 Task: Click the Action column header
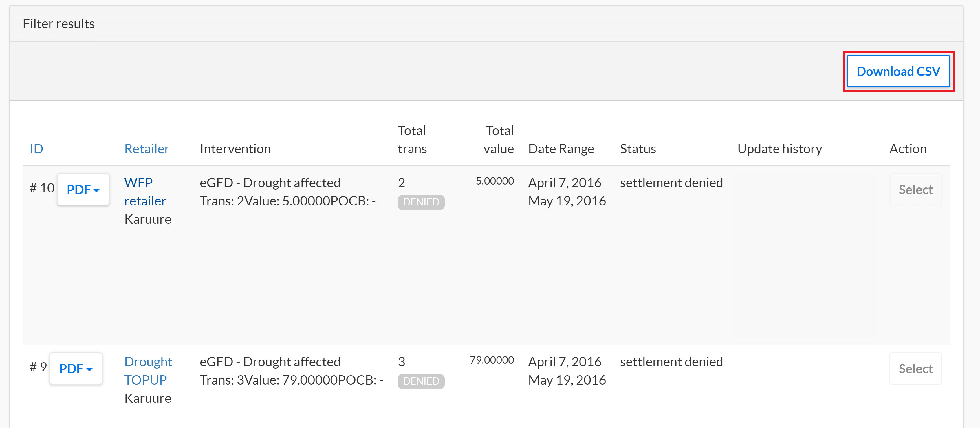908,148
